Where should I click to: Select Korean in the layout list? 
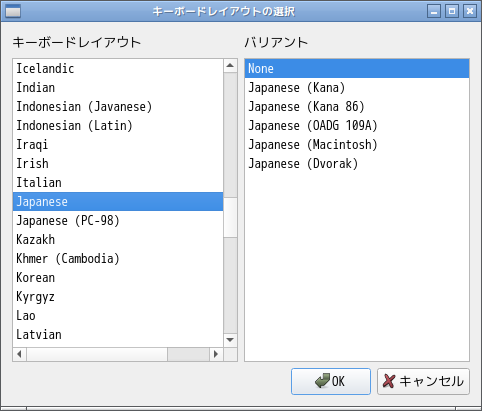point(118,278)
